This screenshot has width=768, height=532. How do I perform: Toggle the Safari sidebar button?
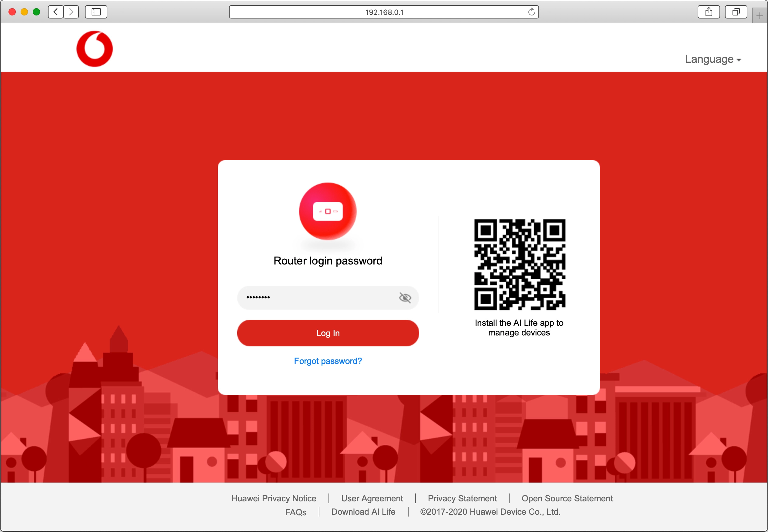pyautogui.click(x=96, y=12)
